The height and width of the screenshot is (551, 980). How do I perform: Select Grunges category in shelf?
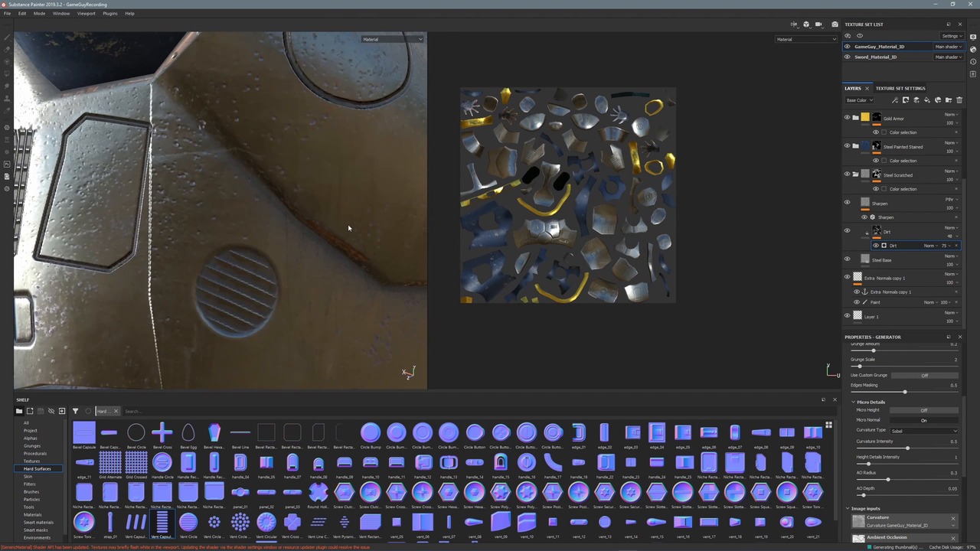(x=32, y=445)
